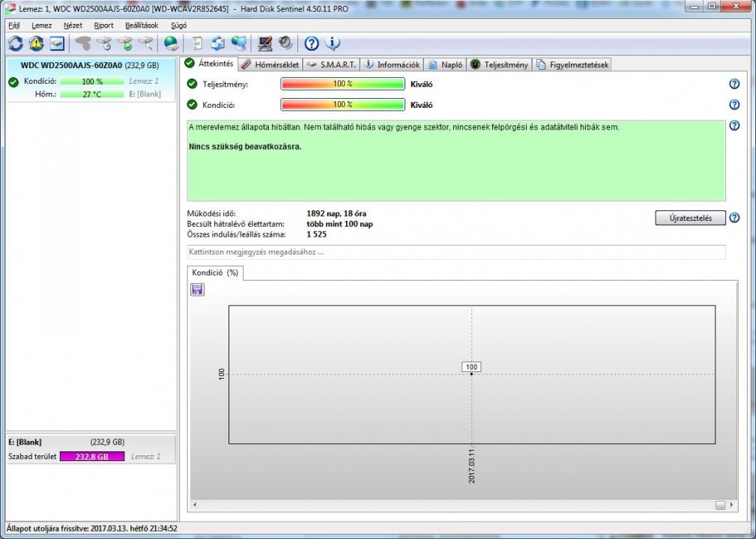Click the 2017.03.11. date label on graph

click(x=471, y=466)
